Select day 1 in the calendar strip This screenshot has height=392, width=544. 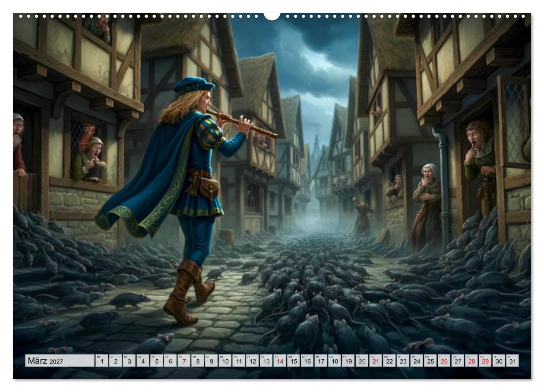click(101, 361)
